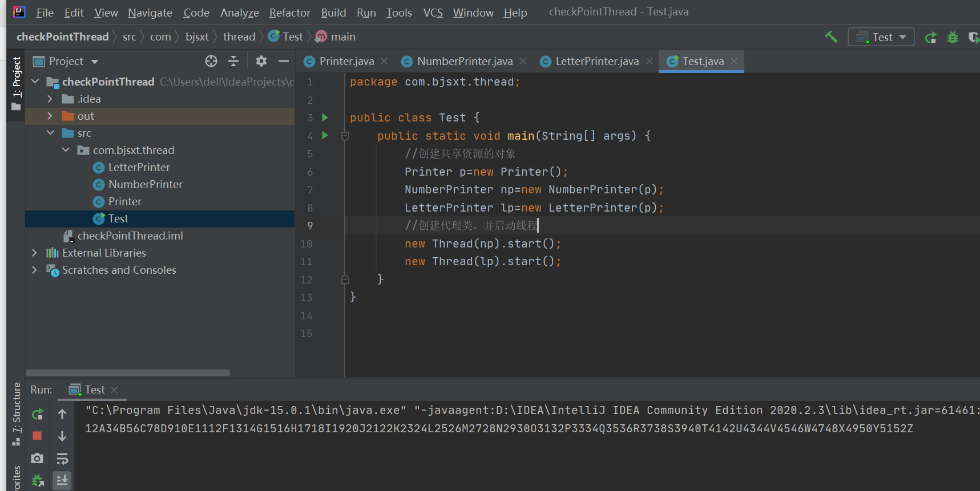Select Printer class in project tree
This screenshot has height=491, width=980.
click(x=125, y=201)
